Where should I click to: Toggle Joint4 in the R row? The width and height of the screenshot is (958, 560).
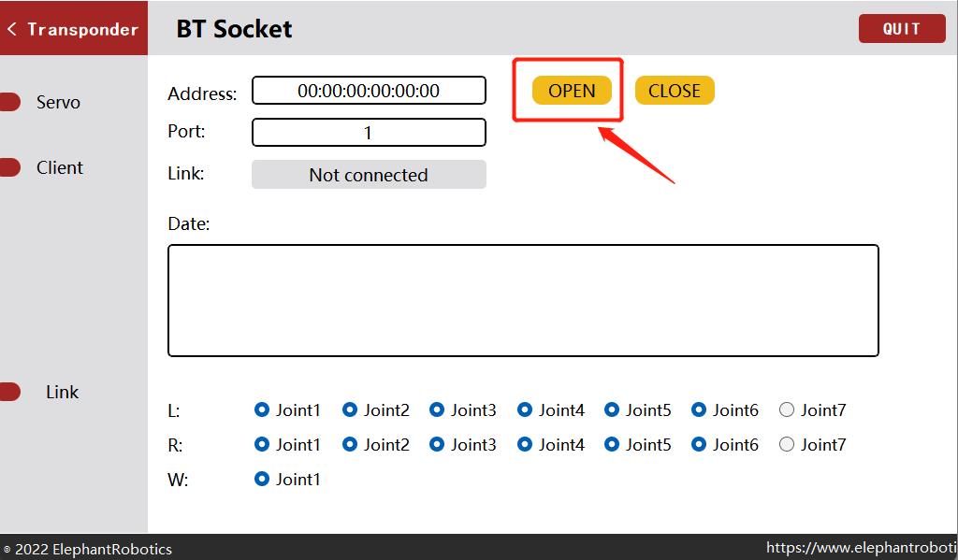point(525,444)
